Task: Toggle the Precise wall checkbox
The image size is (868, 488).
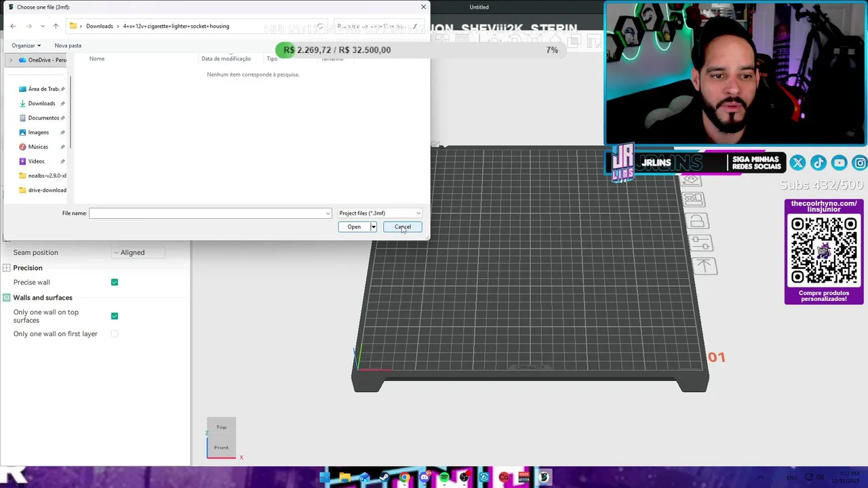Action: pyautogui.click(x=115, y=282)
